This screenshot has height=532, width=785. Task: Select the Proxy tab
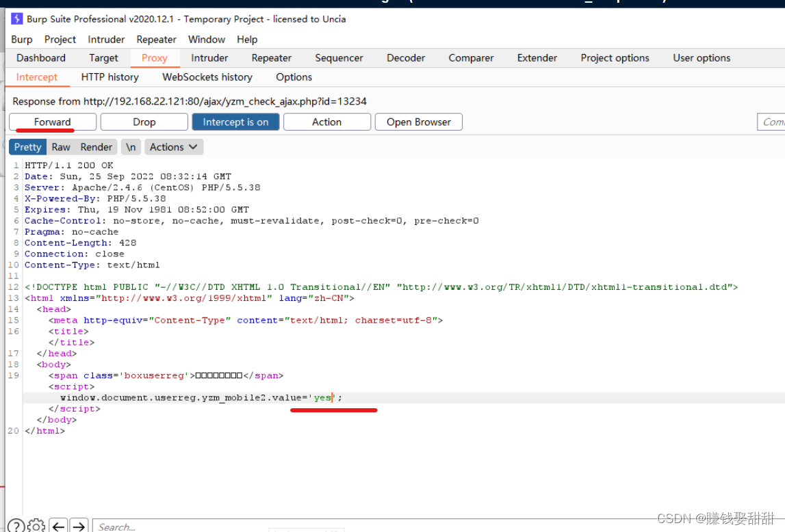[155, 58]
